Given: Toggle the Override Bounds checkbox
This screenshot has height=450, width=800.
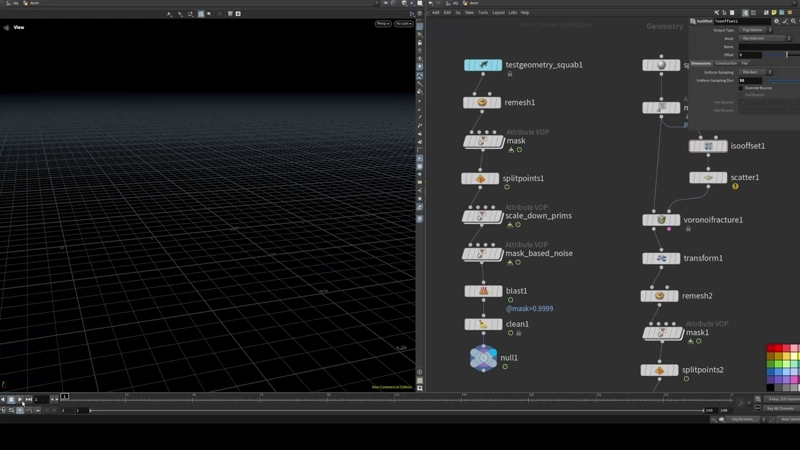Looking at the screenshot, I should pos(741,88).
